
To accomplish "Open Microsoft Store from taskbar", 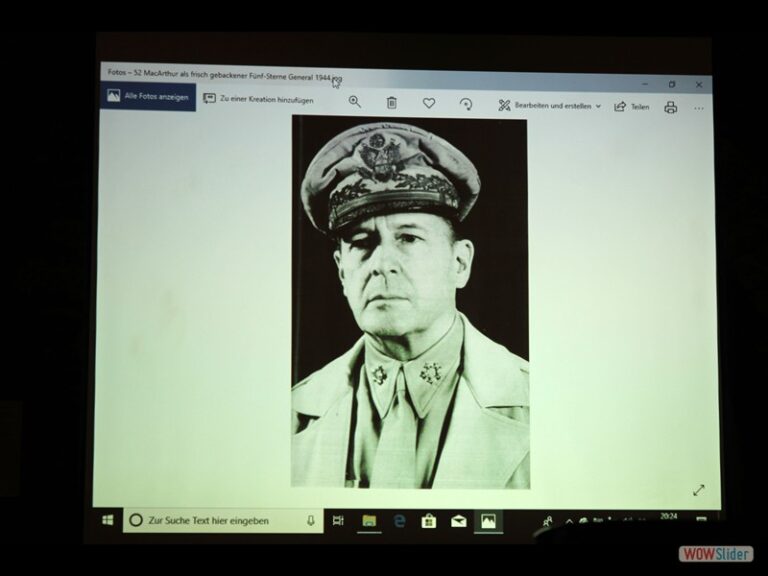I will point(429,520).
